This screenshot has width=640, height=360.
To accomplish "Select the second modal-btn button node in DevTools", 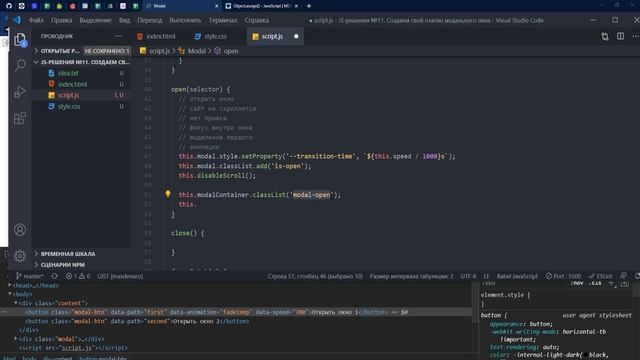I will tap(137, 321).
